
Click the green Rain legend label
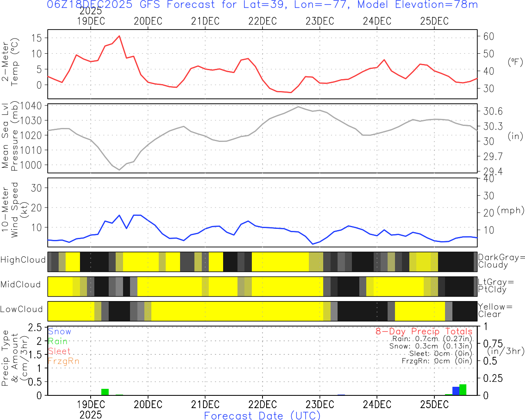[x=58, y=341]
